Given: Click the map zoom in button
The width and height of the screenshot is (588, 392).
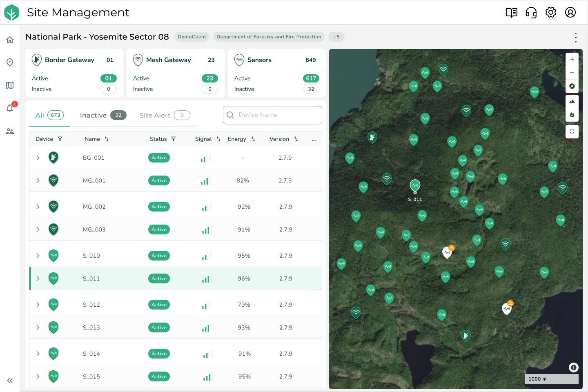Looking at the screenshot, I should click(x=572, y=59).
